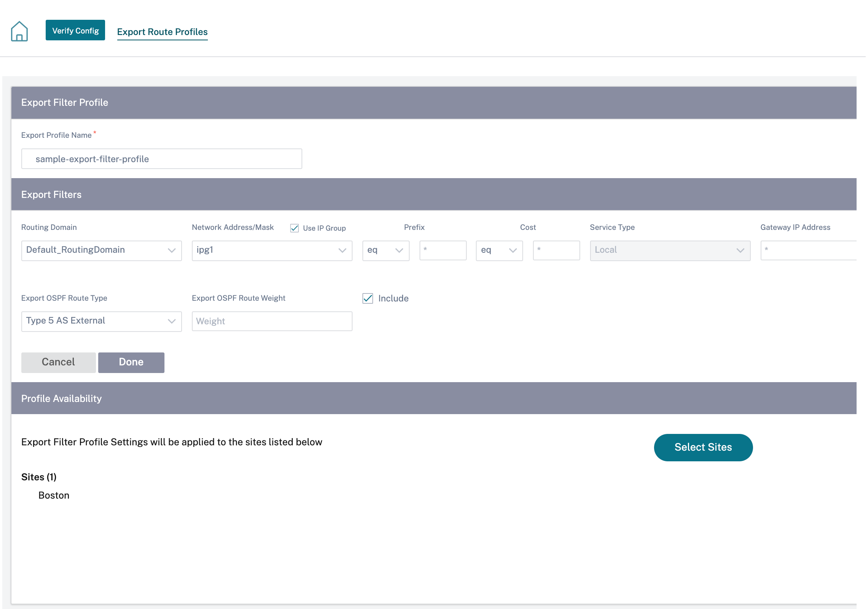
Task: Click the Cost value input field
Action: [557, 250]
